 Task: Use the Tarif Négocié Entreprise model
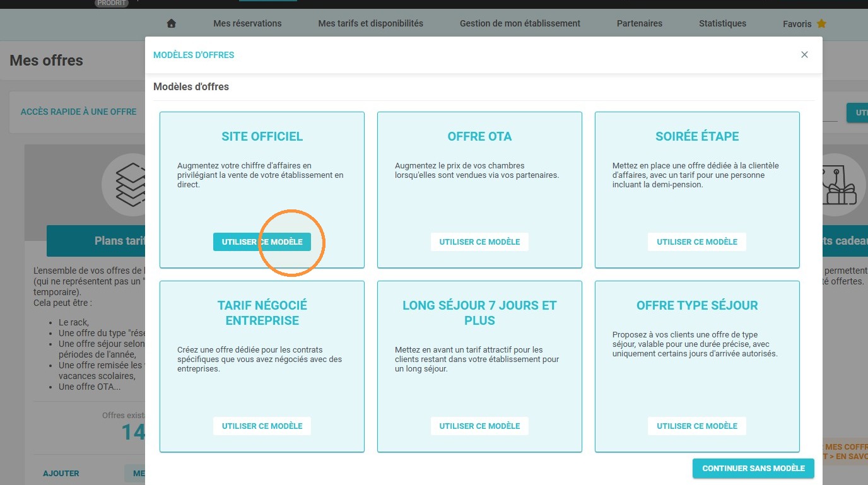point(262,426)
